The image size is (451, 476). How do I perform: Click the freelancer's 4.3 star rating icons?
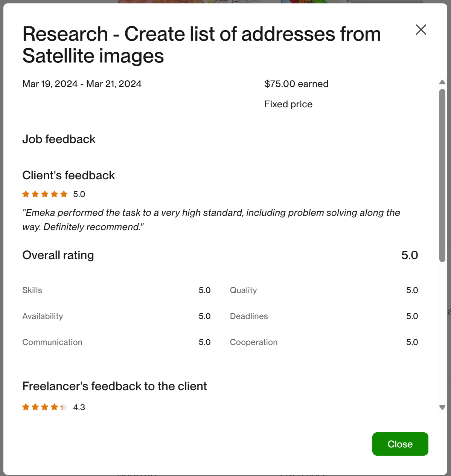[45, 407]
